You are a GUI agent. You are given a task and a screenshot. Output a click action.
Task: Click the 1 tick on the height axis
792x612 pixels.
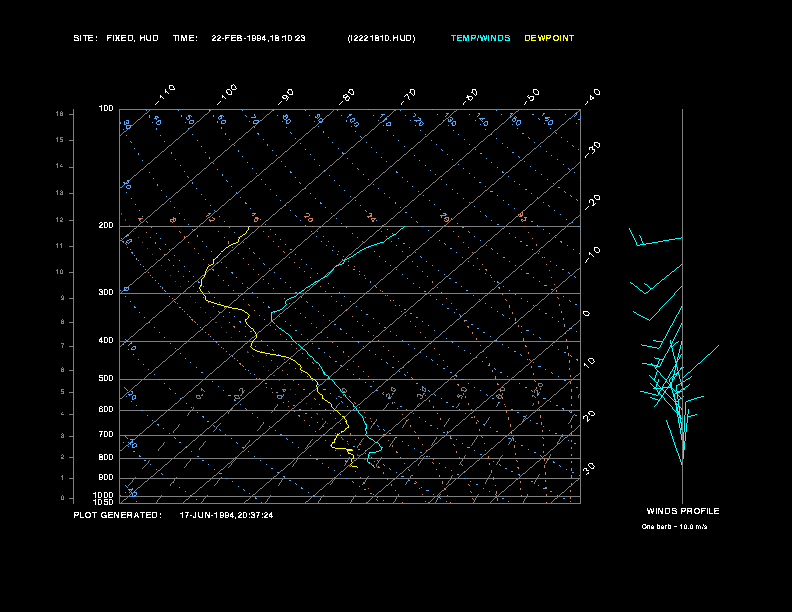click(x=63, y=478)
